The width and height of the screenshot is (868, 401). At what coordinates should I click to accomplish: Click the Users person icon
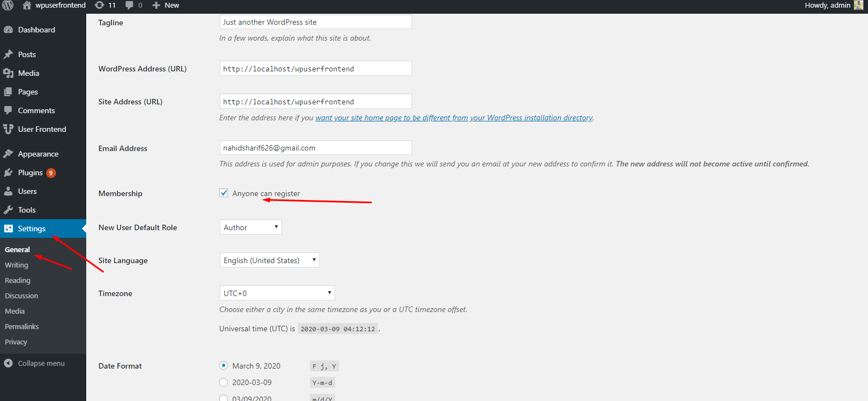pyautogui.click(x=8, y=191)
